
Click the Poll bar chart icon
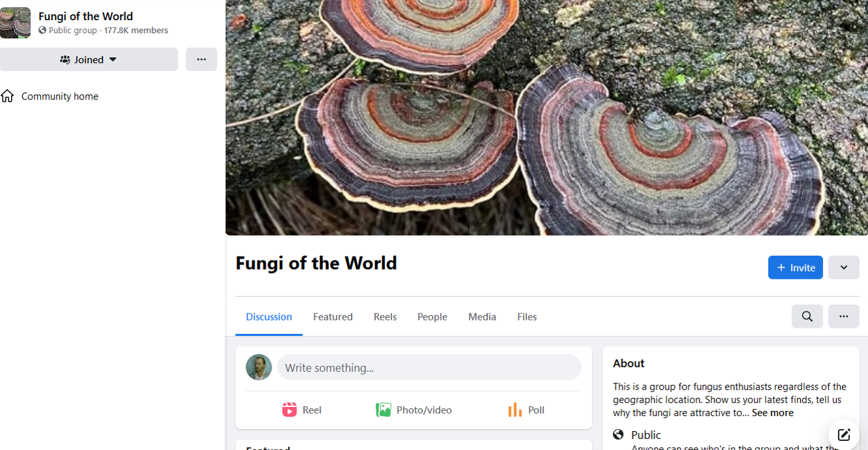click(x=515, y=410)
